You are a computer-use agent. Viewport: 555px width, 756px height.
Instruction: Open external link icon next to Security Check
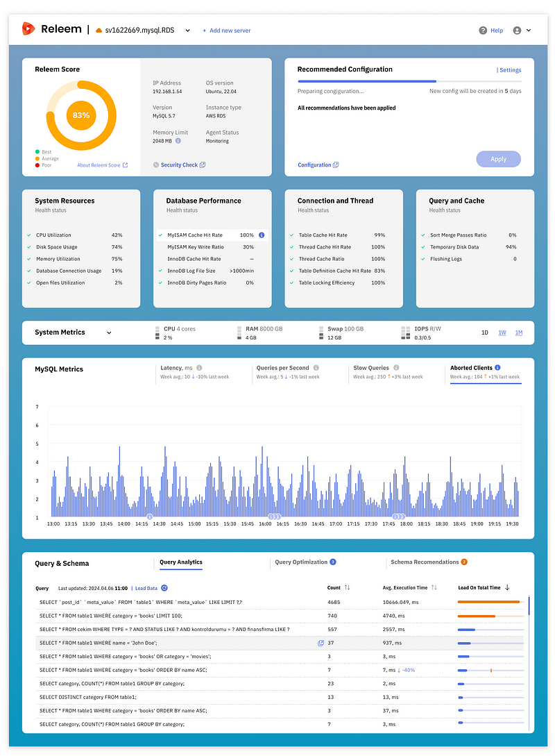203,165
